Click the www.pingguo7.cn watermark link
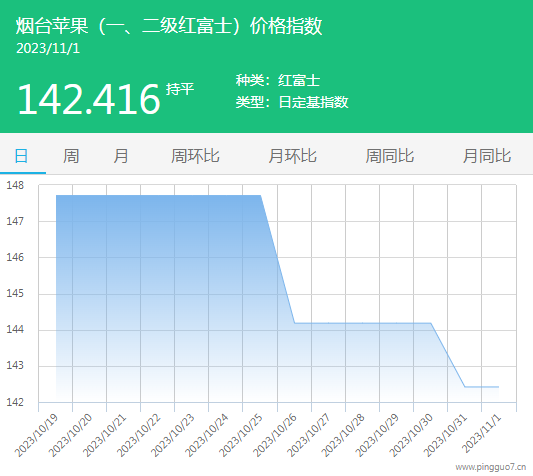This screenshot has height=476, width=533. click(491, 467)
